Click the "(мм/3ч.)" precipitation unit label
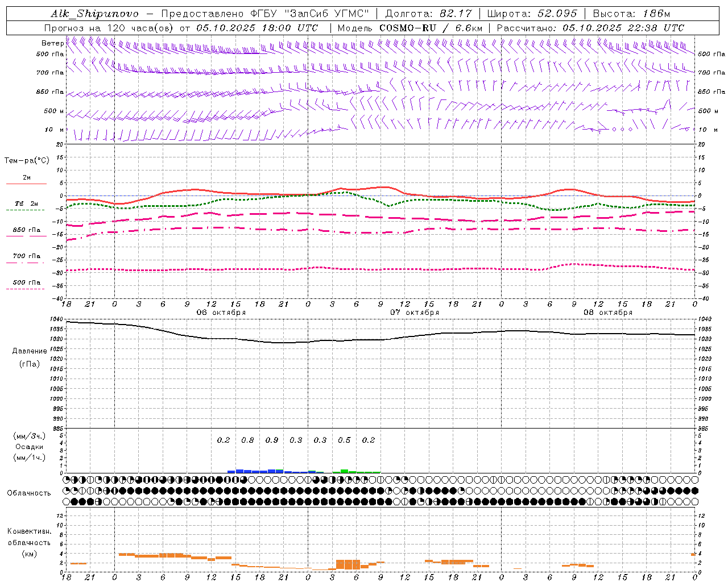Screen dimensions: 728x582 [x=30, y=436]
